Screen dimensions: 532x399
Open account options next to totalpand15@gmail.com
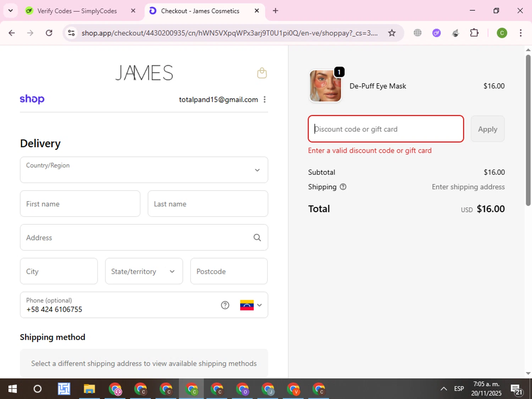pyautogui.click(x=265, y=100)
